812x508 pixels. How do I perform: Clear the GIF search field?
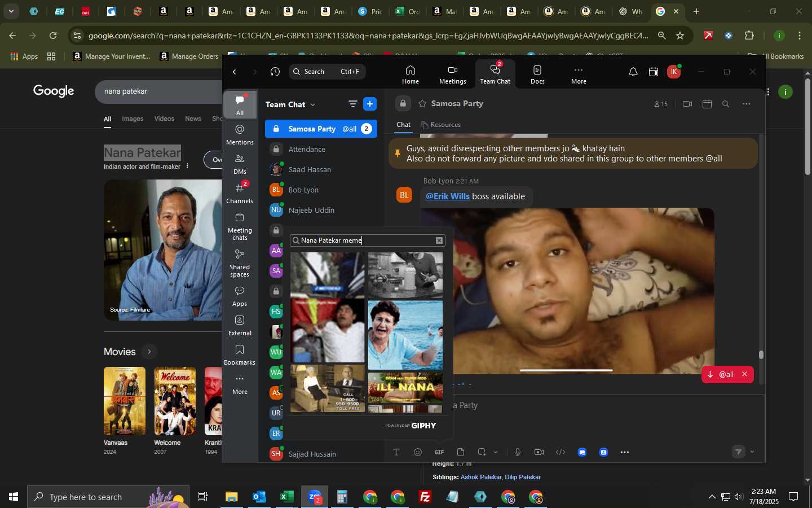[439, 240]
